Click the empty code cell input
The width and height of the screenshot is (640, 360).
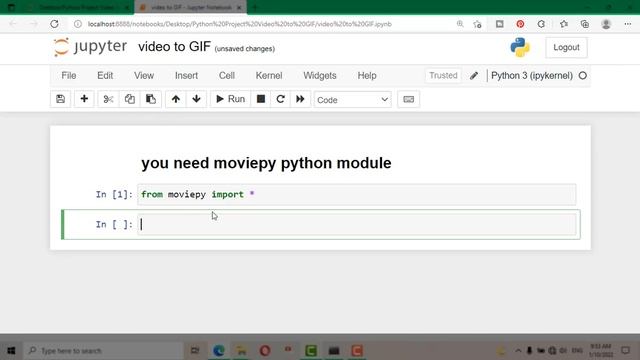pyautogui.click(x=357, y=224)
